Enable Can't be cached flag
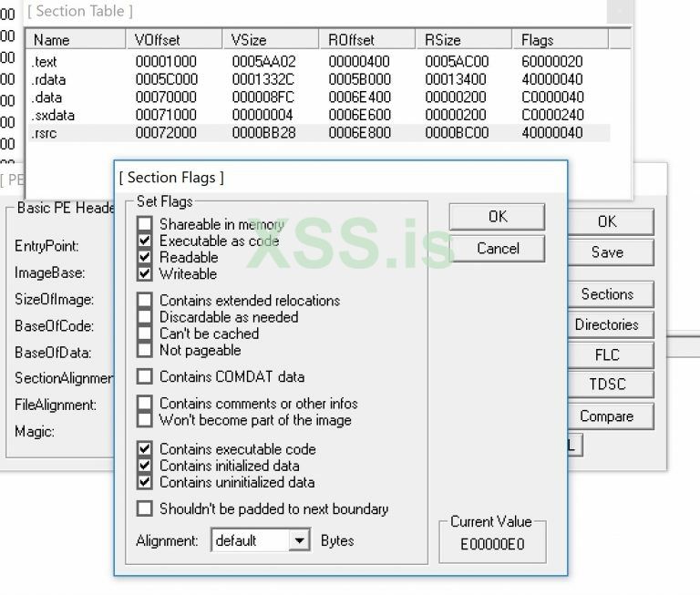This screenshot has width=700, height=595. click(x=145, y=333)
